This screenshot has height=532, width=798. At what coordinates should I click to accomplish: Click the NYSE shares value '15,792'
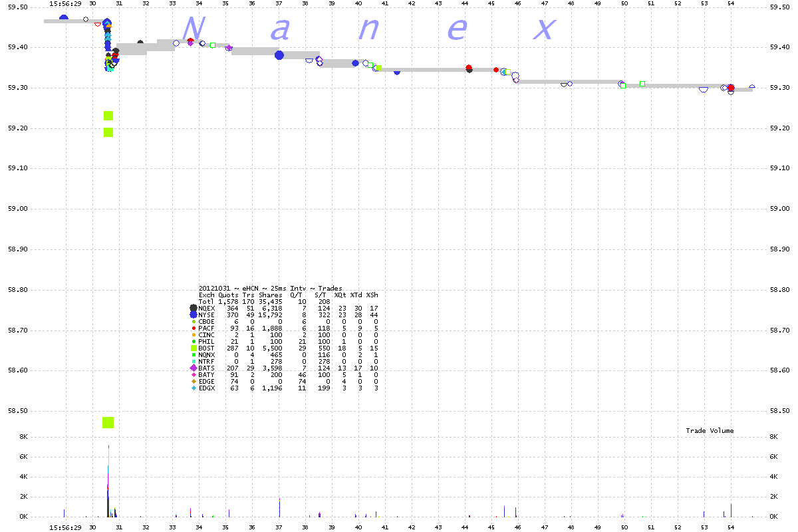[271, 315]
